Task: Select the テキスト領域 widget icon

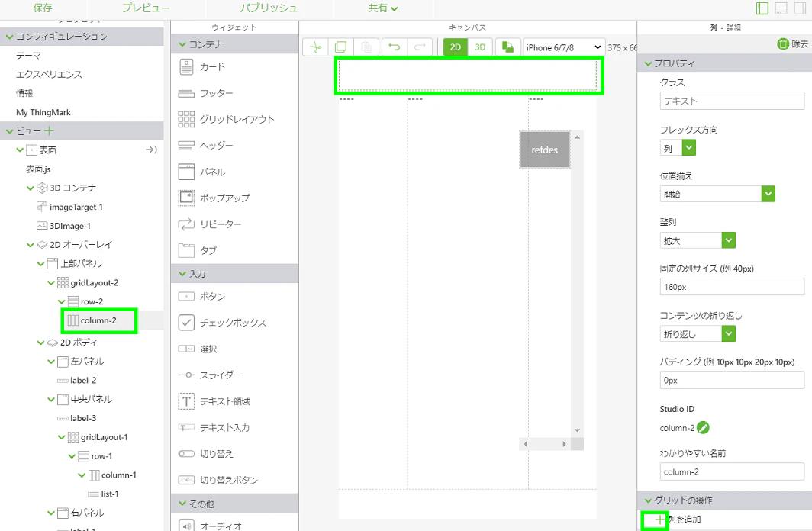Action: [x=186, y=401]
